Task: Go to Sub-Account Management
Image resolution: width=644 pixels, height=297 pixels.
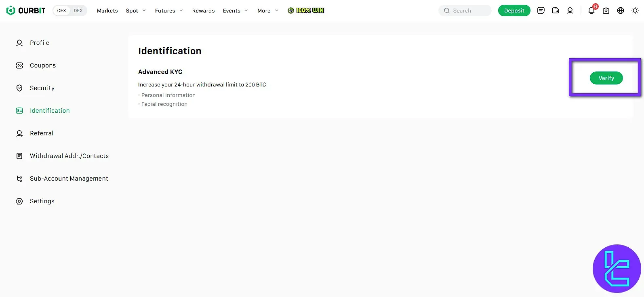Action: [x=69, y=179]
